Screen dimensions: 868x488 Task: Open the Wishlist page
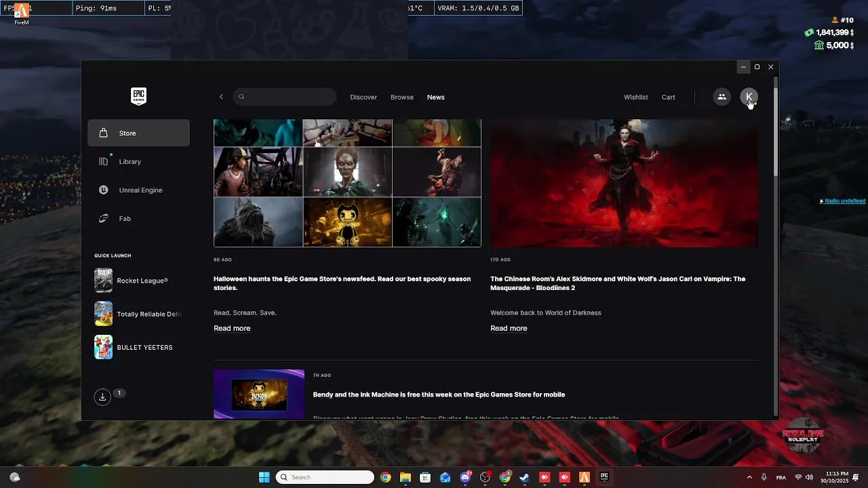(x=636, y=97)
